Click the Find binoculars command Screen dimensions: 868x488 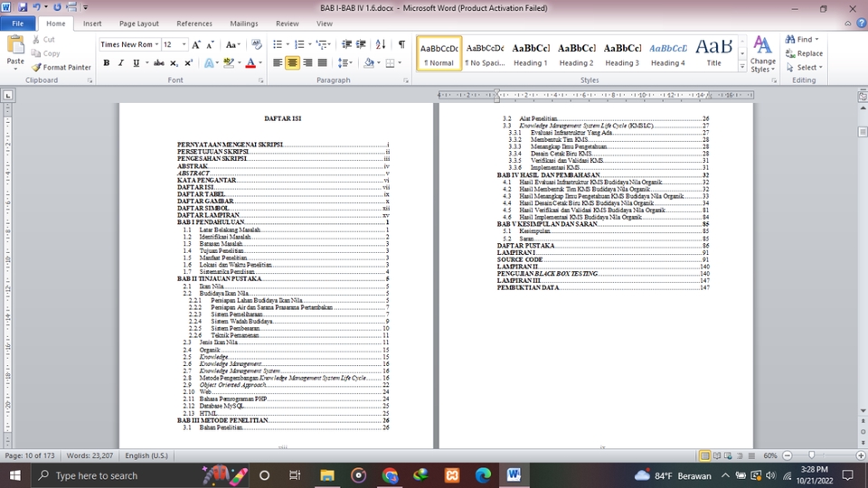point(802,39)
